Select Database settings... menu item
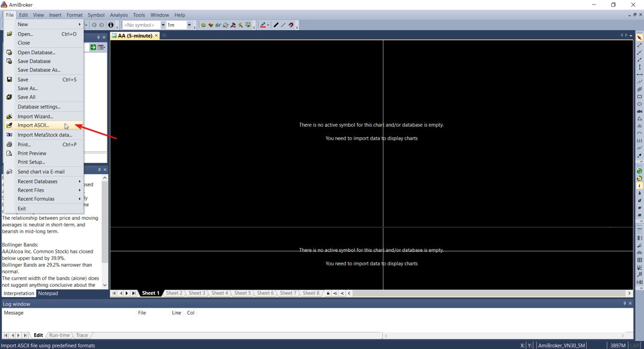644x349 pixels. pos(44,107)
